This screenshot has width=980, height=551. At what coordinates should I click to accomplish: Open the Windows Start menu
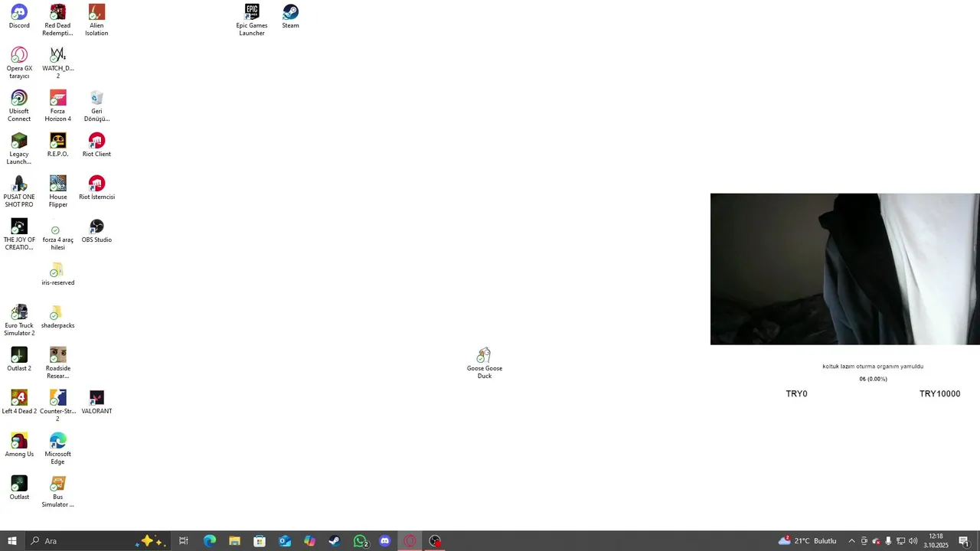(x=12, y=541)
